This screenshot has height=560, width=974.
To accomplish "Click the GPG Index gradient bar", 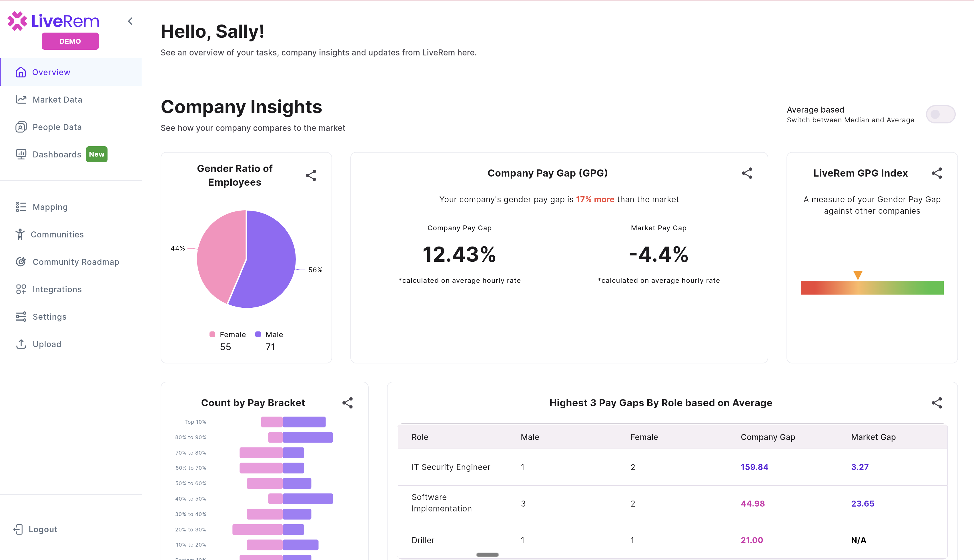I will tap(872, 288).
